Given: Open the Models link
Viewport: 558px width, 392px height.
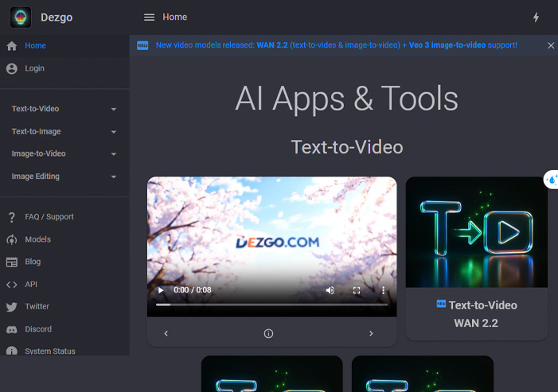Looking at the screenshot, I should pyautogui.click(x=64, y=239).
